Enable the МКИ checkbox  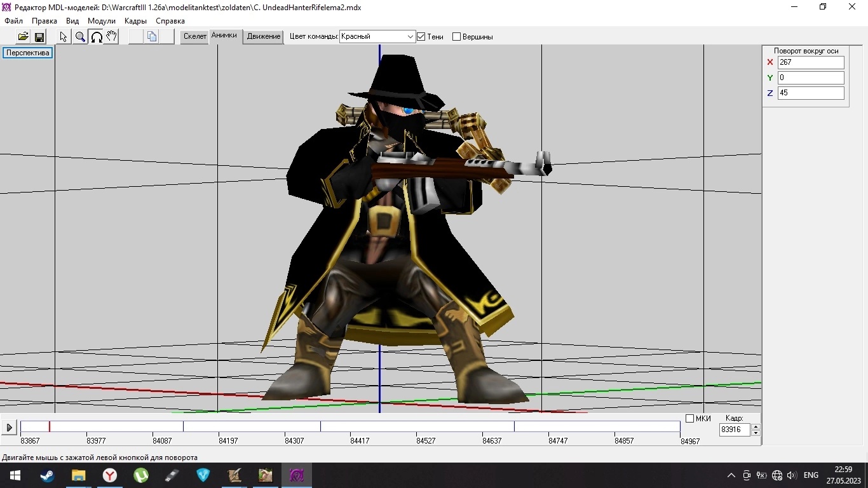(x=689, y=418)
